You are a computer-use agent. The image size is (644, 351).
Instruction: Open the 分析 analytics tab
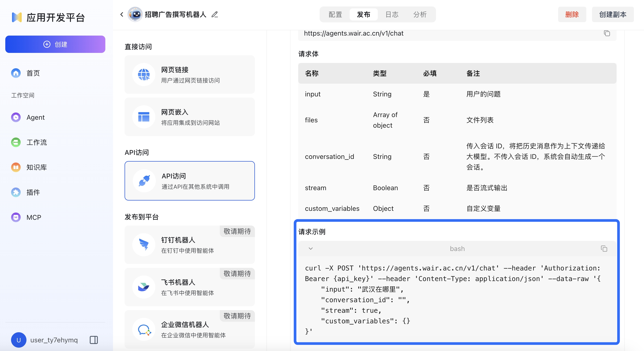[420, 14]
